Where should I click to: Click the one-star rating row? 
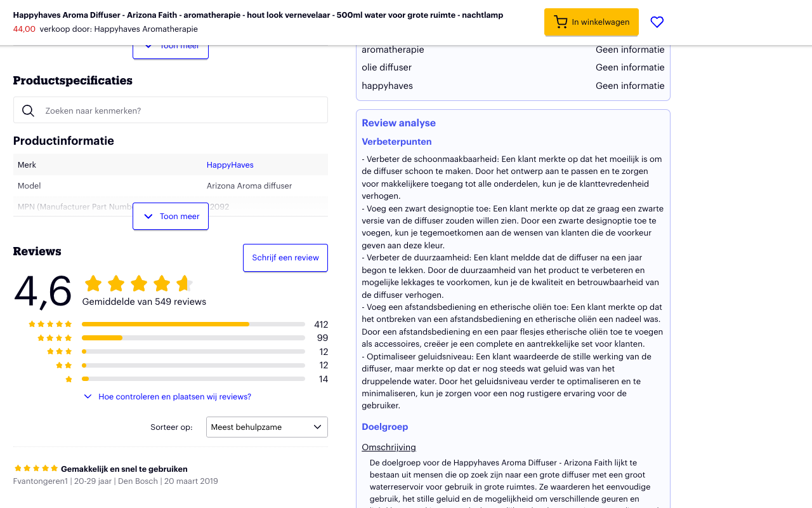178,379
